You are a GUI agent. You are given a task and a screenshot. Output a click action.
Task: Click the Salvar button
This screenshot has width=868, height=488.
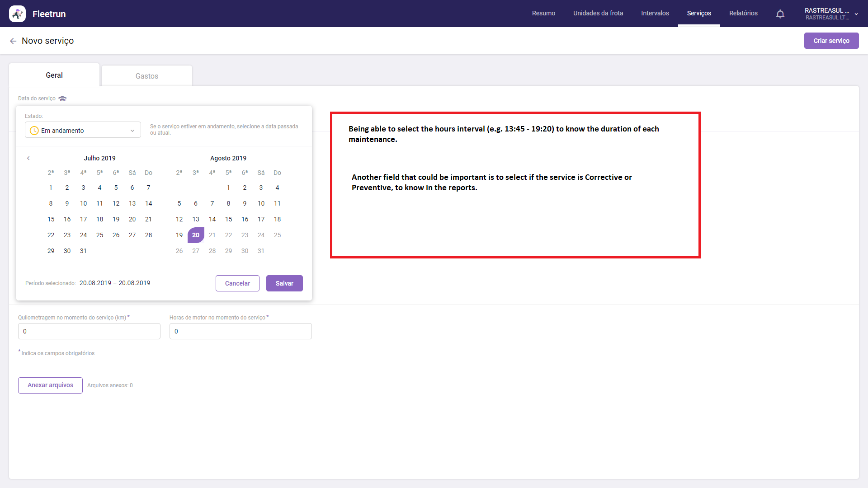click(x=284, y=283)
